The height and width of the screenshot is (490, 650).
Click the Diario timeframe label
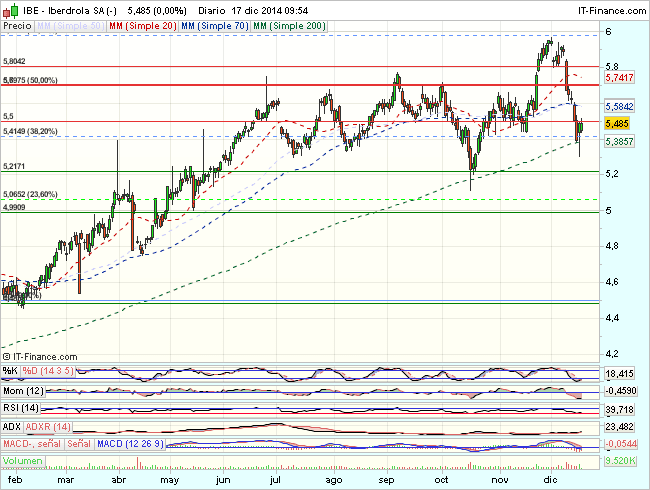click(x=212, y=10)
